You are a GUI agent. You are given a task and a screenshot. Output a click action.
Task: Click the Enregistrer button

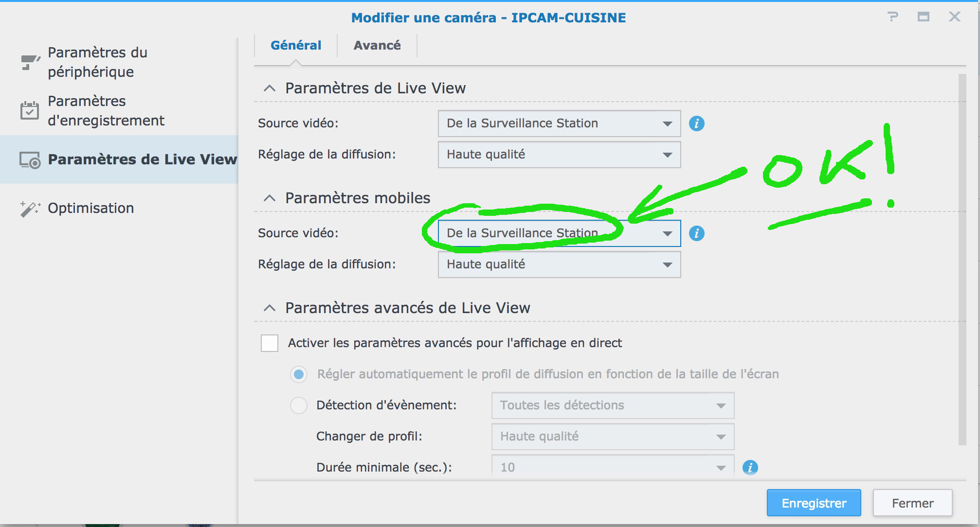point(814,503)
